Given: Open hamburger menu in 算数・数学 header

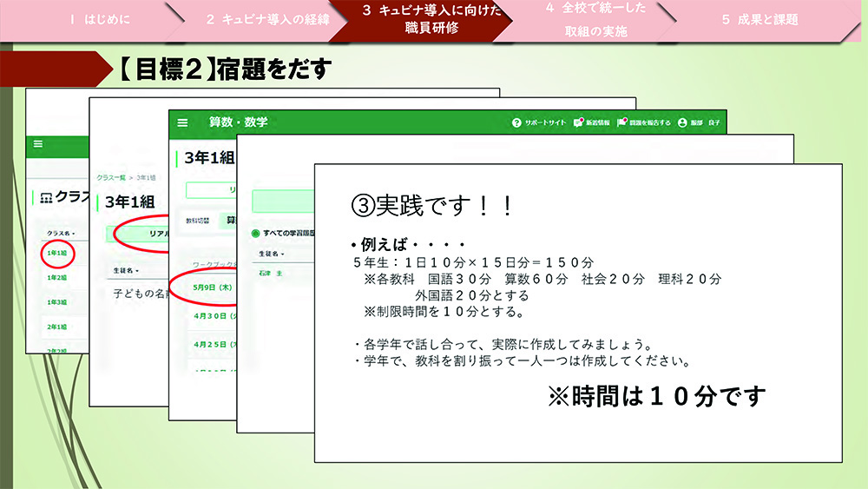Looking at the screenshot, I should (x=182, y=123).
